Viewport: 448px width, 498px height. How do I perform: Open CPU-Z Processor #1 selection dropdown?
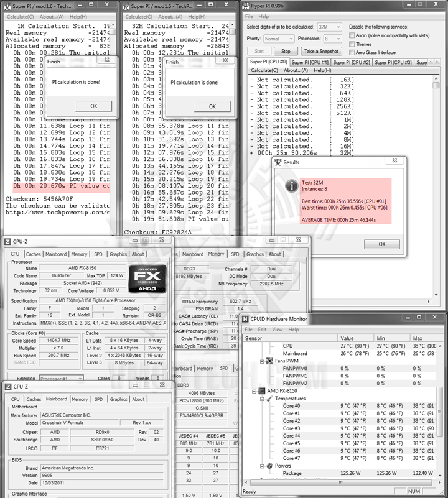coord(62,378)
